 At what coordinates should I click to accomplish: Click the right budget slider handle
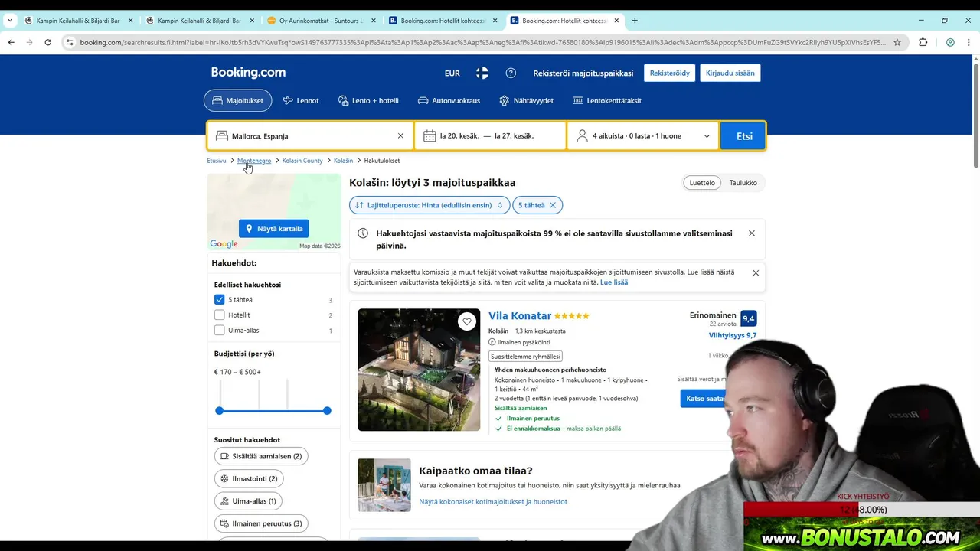click(x=327, y=411)
